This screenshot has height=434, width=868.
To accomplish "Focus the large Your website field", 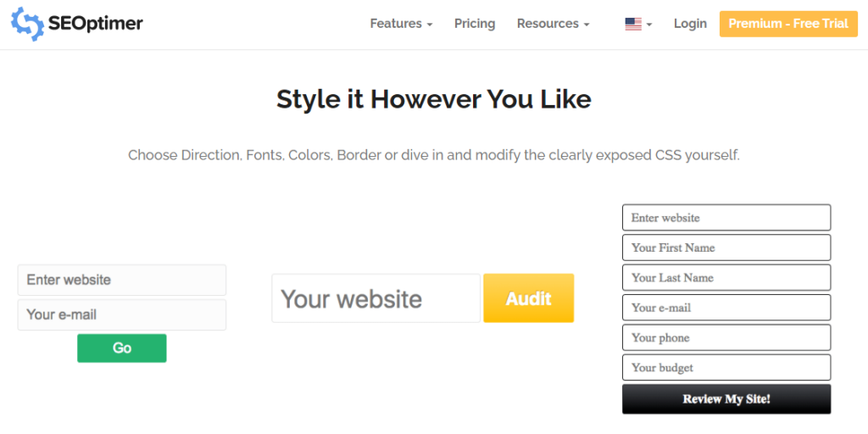I will point(376,298).
